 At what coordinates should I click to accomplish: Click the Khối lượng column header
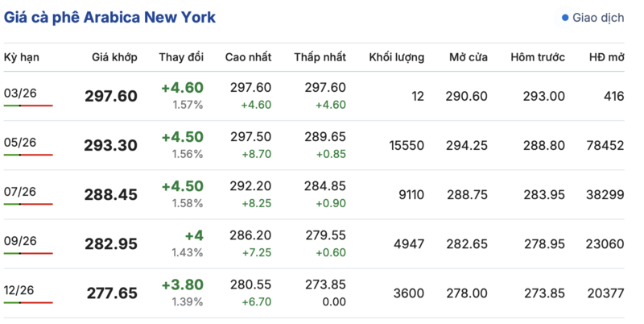[396, 57]
